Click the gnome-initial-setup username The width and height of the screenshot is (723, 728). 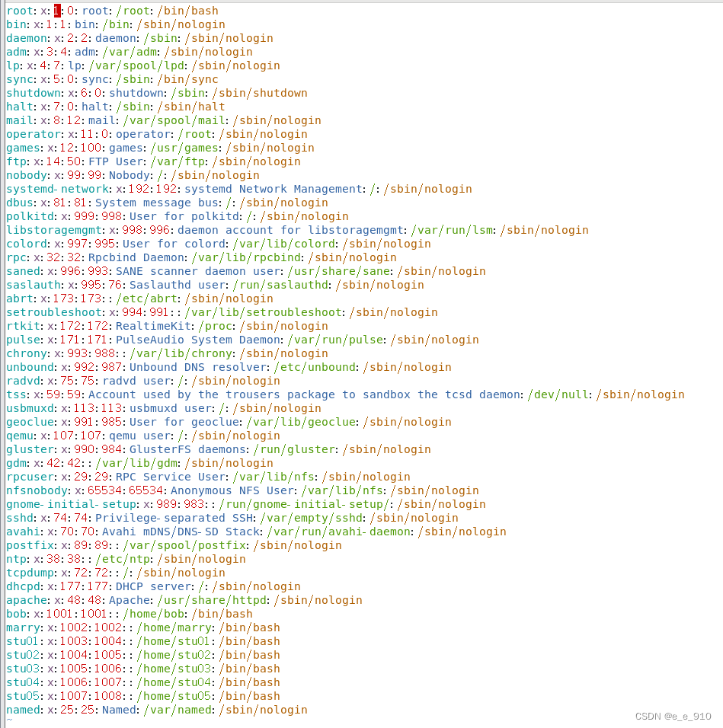pyautogui.click(x=71, y=504)
